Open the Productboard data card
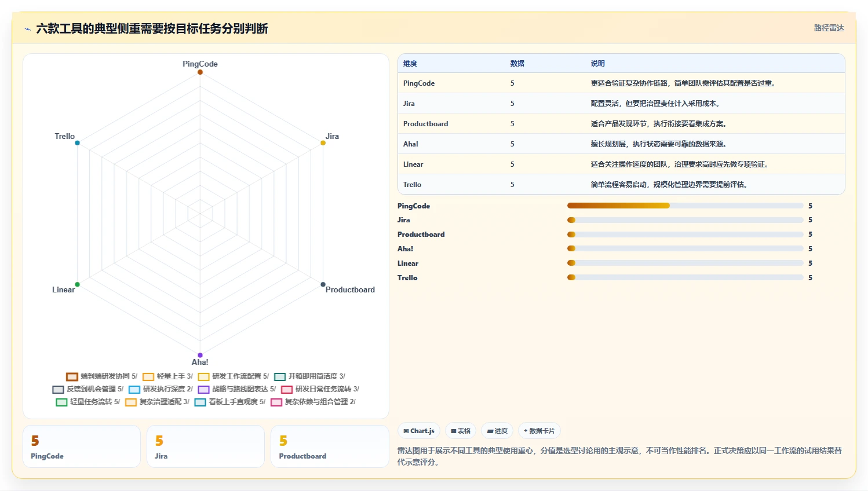Screen dimensions: 868x491 [330, 446]
